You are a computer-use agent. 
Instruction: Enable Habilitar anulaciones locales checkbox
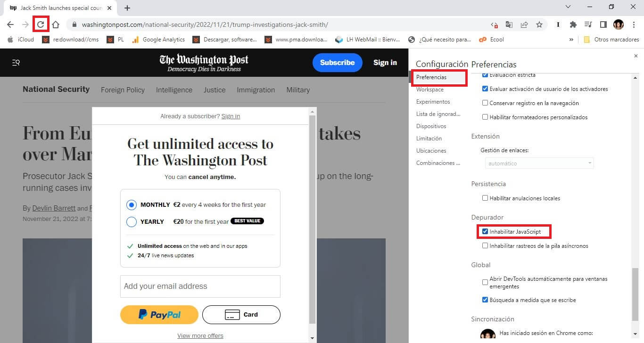pos(485,198)
